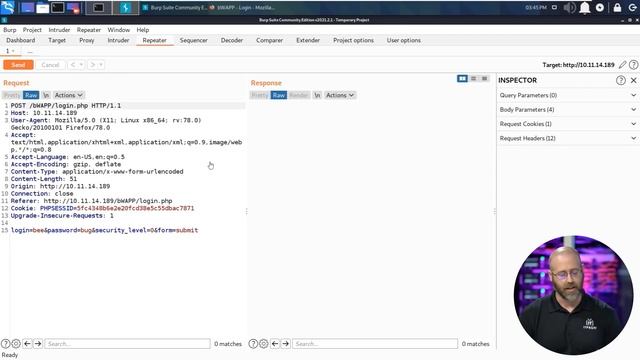This screenshot has width=640, height=360.
Task: Click the request search input field
Action: [x=127, y=344]
